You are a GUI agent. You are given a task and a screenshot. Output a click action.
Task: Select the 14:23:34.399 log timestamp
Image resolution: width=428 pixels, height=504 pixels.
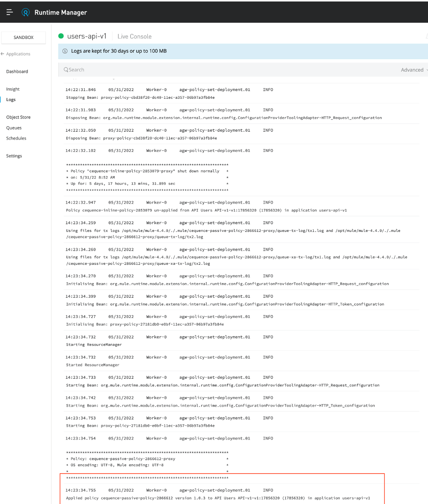pyautogui.click(x=80, y=297)
